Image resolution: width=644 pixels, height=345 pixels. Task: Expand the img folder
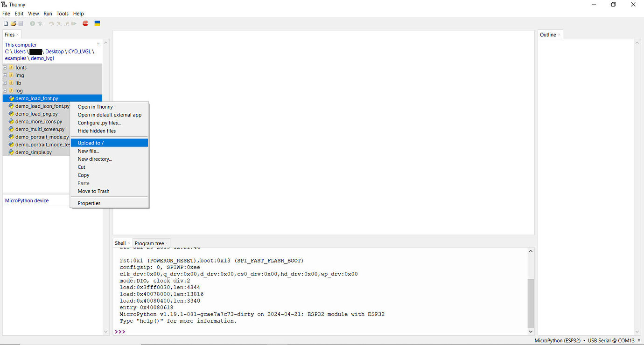pos(5,75)
